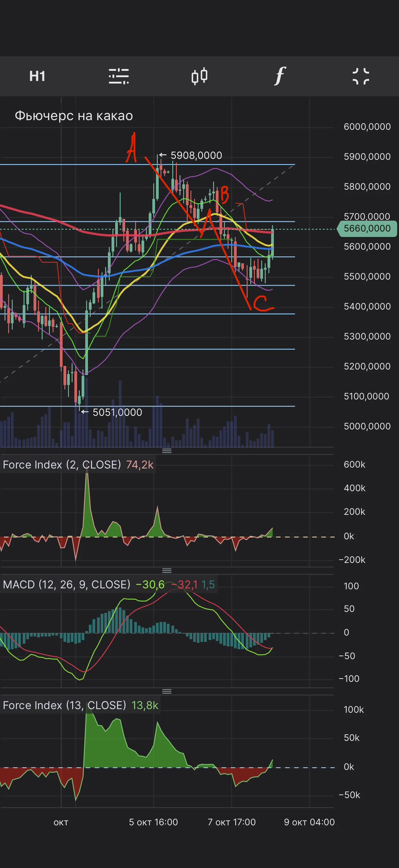The image size is (399, 868).
Task: Select the current price tag 5660,0000
Action: coord(367,229)
